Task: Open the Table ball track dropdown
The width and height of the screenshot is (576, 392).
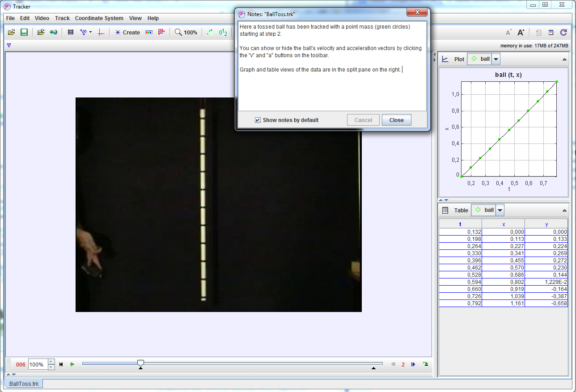Action: click(500, 210)
